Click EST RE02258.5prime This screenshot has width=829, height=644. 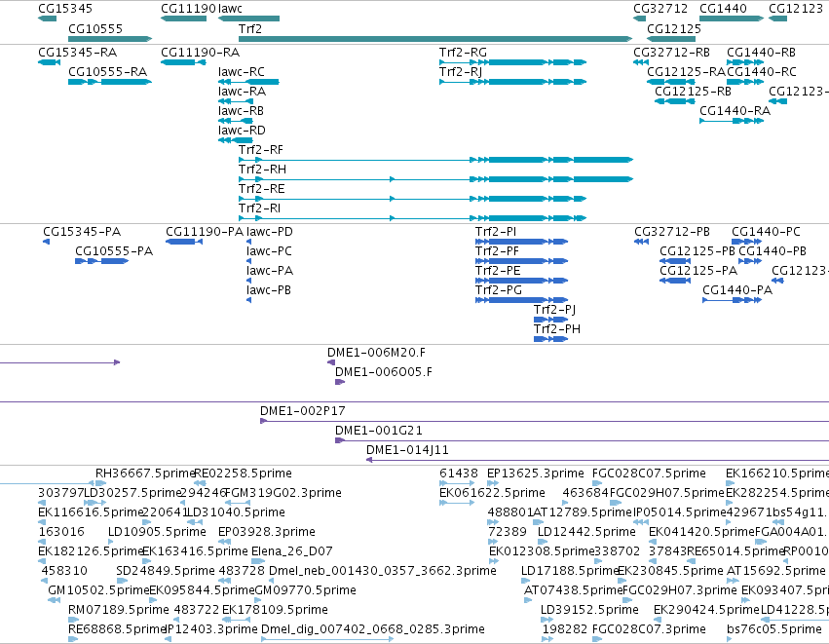[200, 483]
